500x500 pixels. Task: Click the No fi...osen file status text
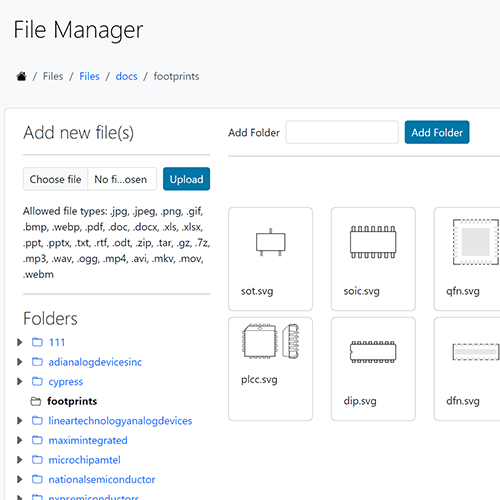120,179
